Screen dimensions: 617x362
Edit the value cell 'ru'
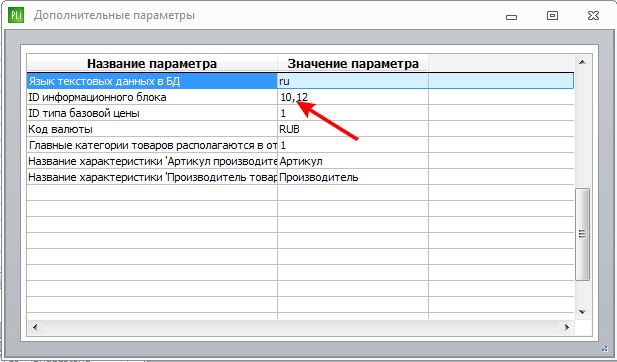(353, 81)
